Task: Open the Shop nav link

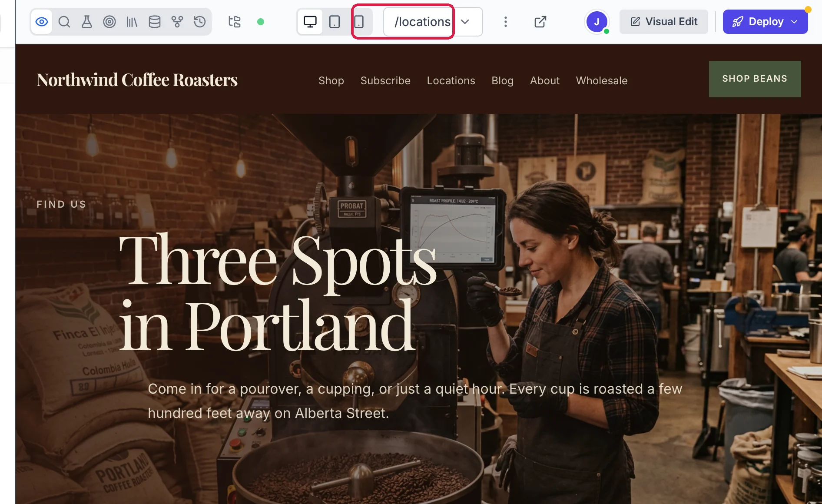Action: 331,81
